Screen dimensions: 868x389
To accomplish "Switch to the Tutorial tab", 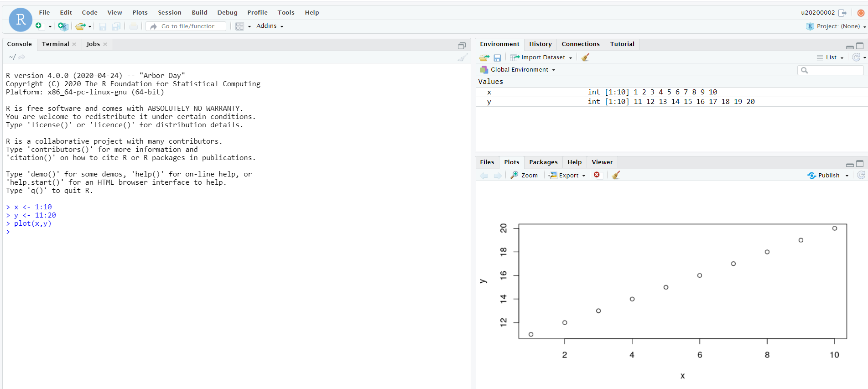I will tap(622, 44).
